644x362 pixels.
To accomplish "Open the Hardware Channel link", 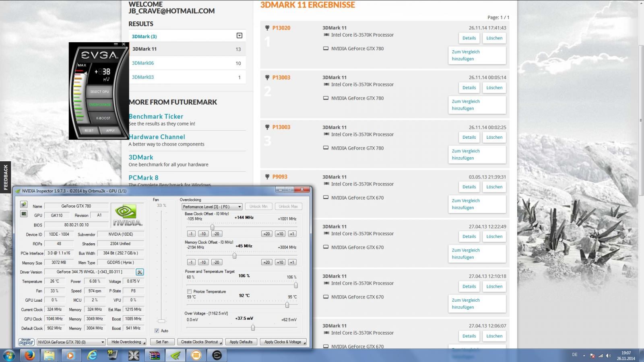I will 157,137.
